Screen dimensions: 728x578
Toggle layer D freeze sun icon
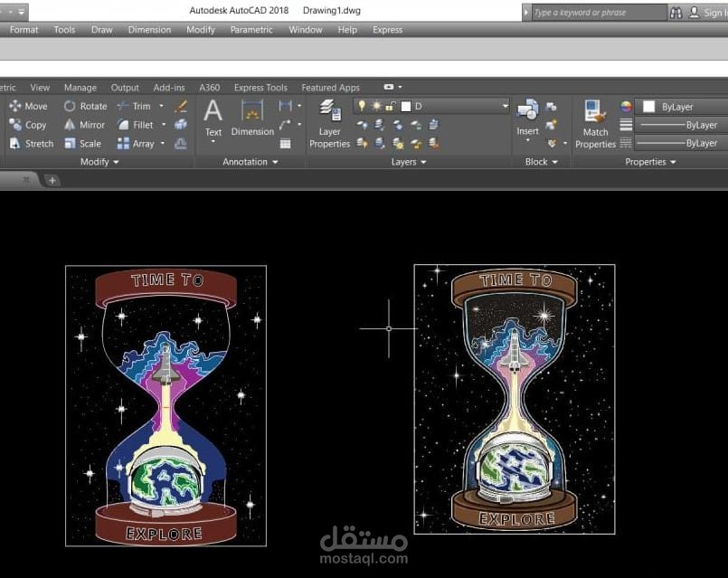pos(376,107)
